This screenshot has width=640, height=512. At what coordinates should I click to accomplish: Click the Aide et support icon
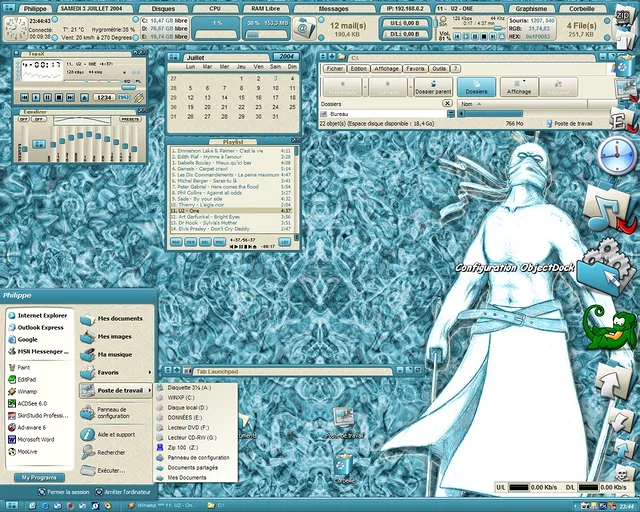tap(88, 434)
